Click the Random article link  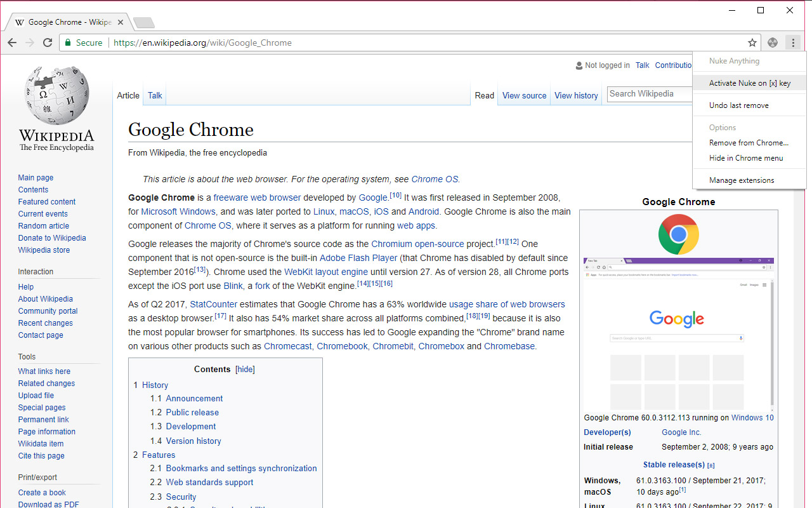[44, 226]
